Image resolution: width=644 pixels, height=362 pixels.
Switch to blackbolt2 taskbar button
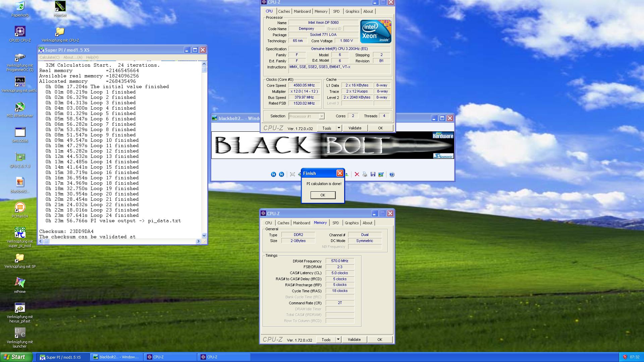pyautogui.click(x=117, y=357)
